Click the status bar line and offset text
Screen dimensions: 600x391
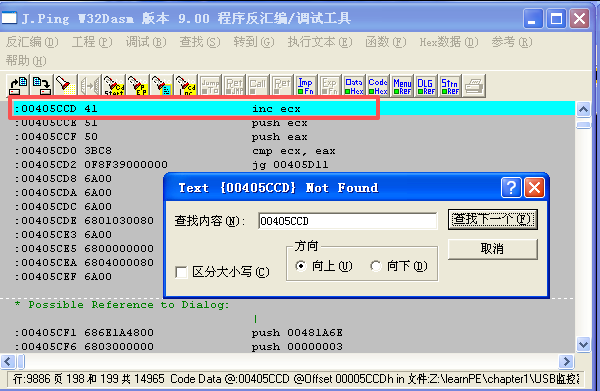[x=295, y=379]
